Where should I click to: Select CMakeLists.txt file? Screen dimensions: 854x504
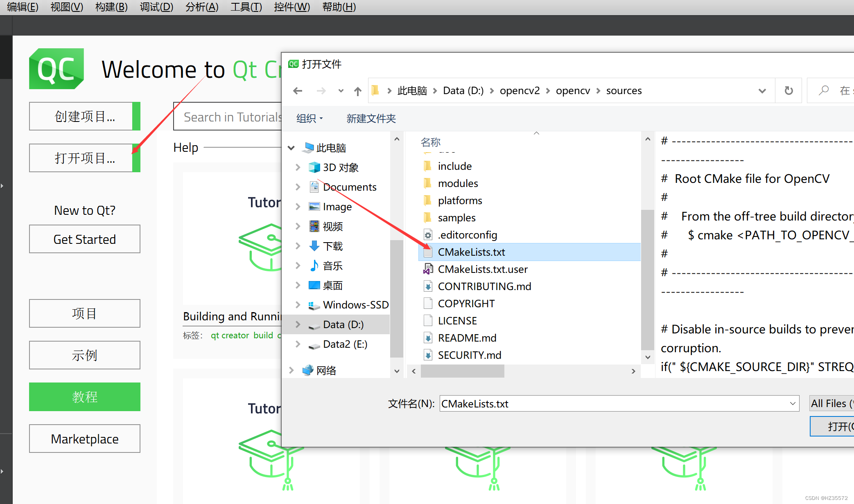tap(529, 252)
